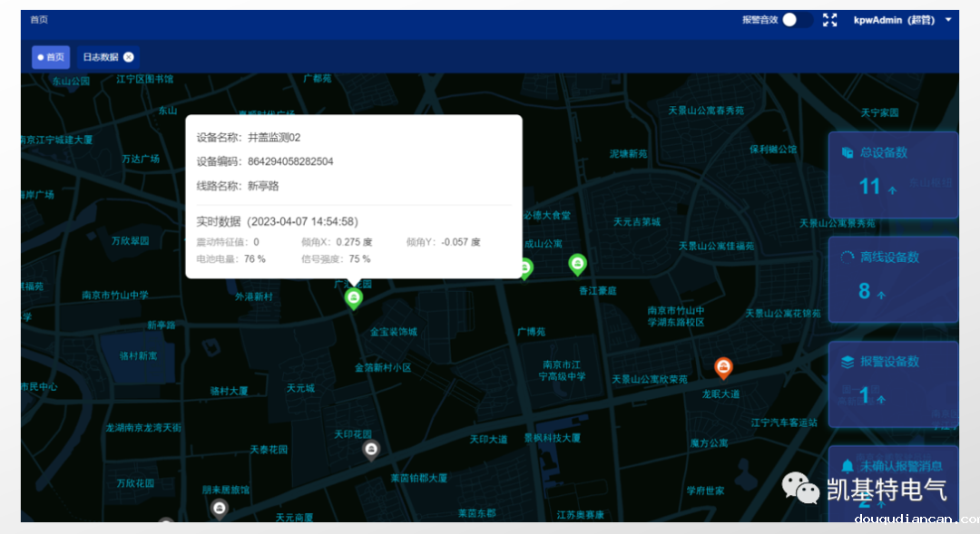
Task: Select the green device marker near 香江豪庭
Action: click(578, 264)
